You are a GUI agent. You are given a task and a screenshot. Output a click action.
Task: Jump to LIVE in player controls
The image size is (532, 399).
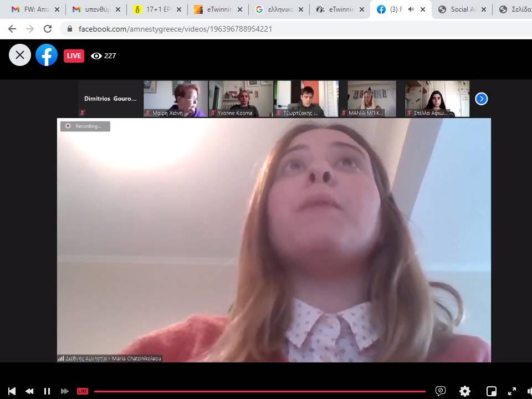82,391
